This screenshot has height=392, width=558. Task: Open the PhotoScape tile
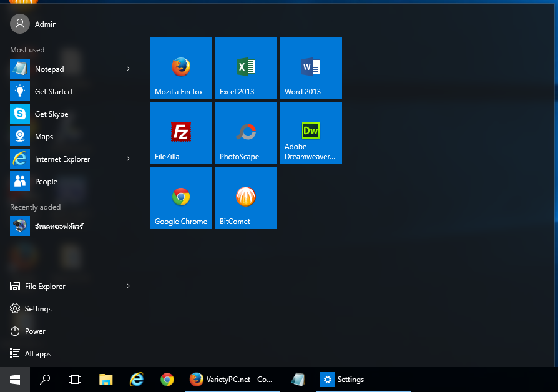click(246, 133)
